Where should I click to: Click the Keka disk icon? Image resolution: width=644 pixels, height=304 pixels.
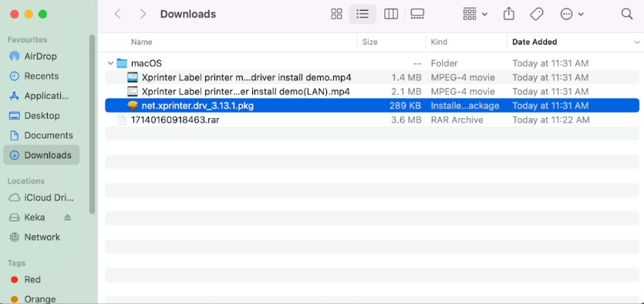pyautogui.click(x=15, y=218)
